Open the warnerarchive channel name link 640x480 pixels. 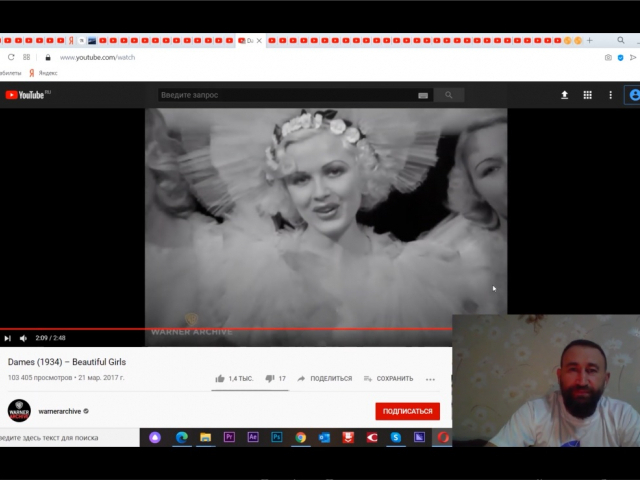pos(60,411)
